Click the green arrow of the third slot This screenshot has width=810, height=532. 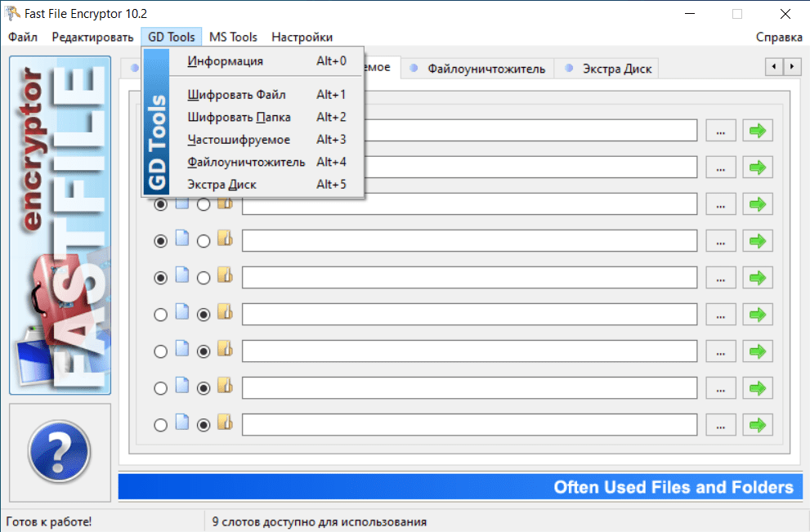pyautogui.click(x=758, y=204)
